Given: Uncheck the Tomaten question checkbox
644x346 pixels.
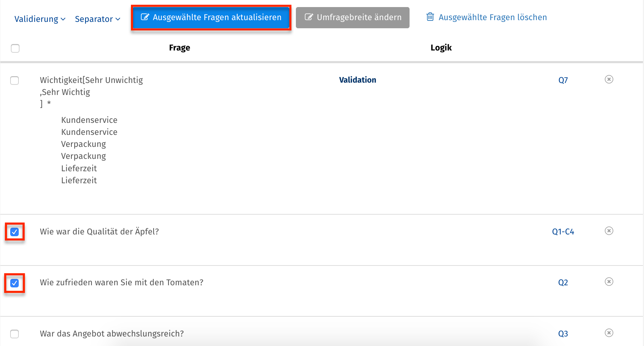Looking at the screenshot, I should (14, 283).
